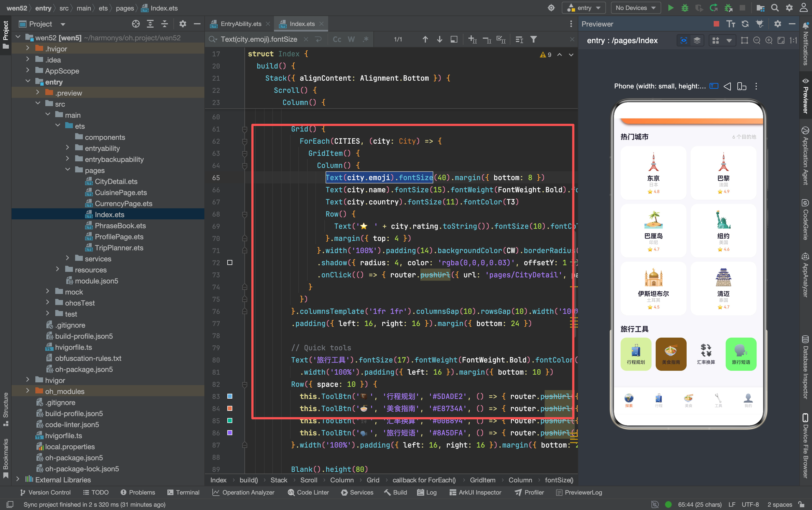Expand all nodes in Project panel
The width and height of the screenshot is (812, 510).
click(x=150, y=23)
